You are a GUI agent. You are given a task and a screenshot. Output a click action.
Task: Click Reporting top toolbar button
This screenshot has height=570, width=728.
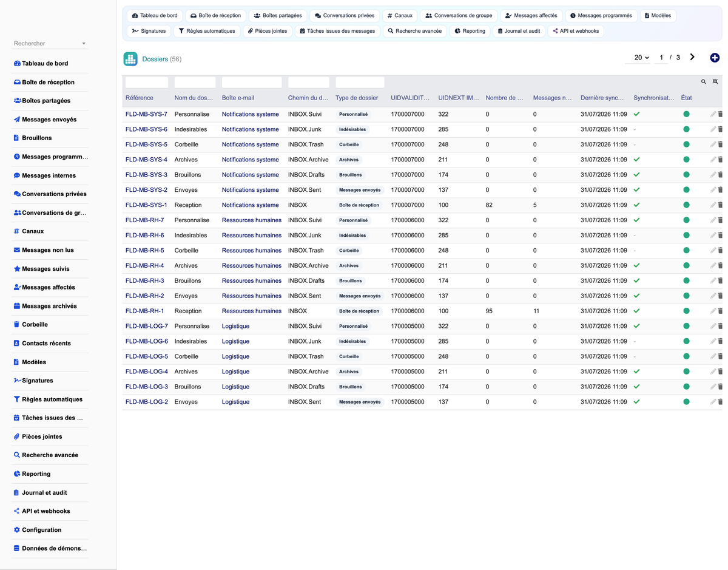(x=470, y=31)
